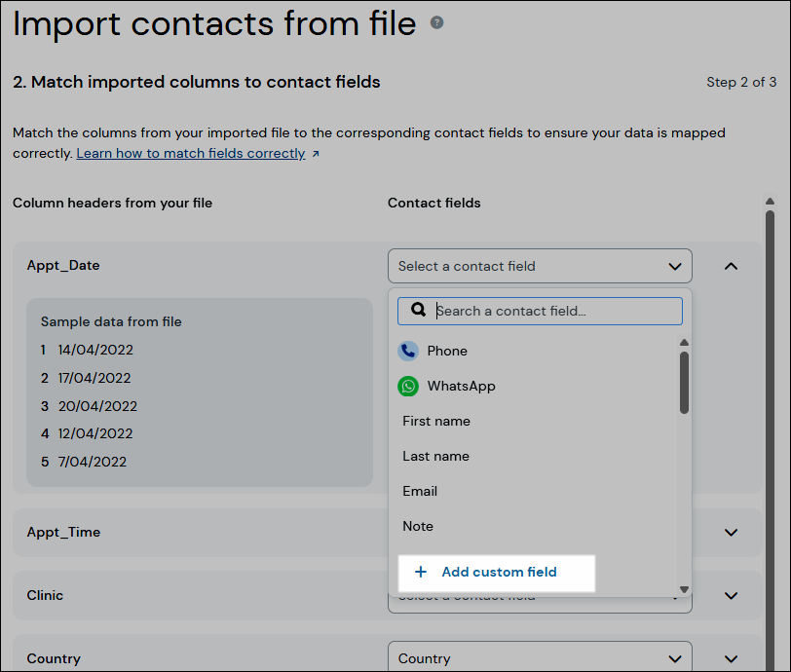Expand the Clinic row
This screenshot has height=672, width=791.
tap(731, 595)
